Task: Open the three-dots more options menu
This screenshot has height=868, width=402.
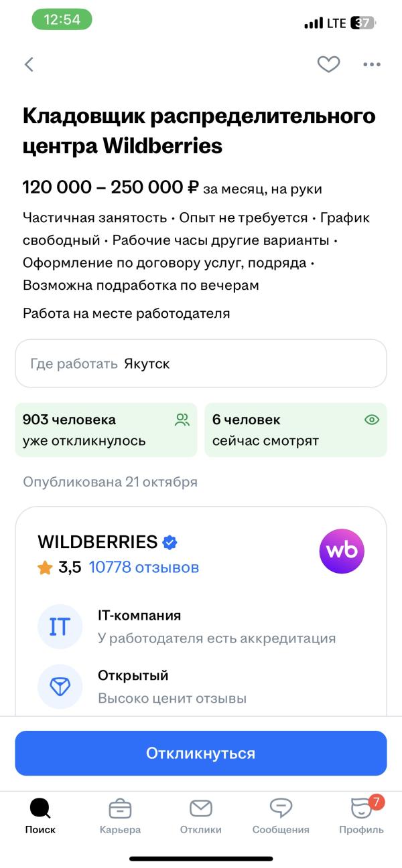Action: tap(372, 64)
